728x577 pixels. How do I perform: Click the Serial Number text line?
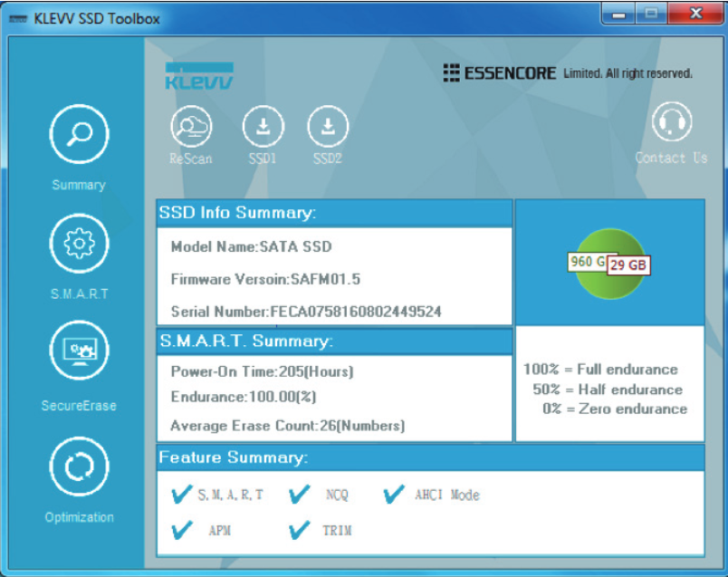tap(306, 312)
